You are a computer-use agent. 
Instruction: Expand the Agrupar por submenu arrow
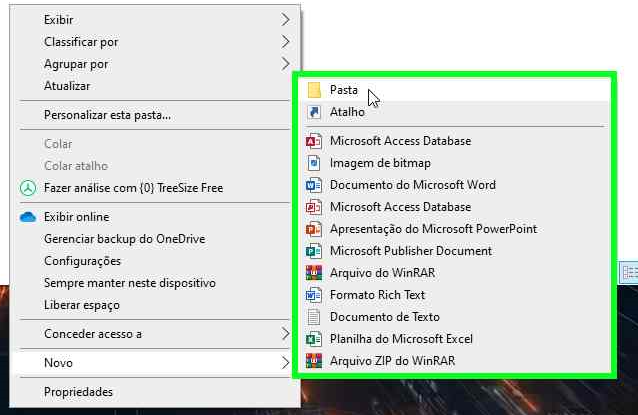tap(286, 63)
